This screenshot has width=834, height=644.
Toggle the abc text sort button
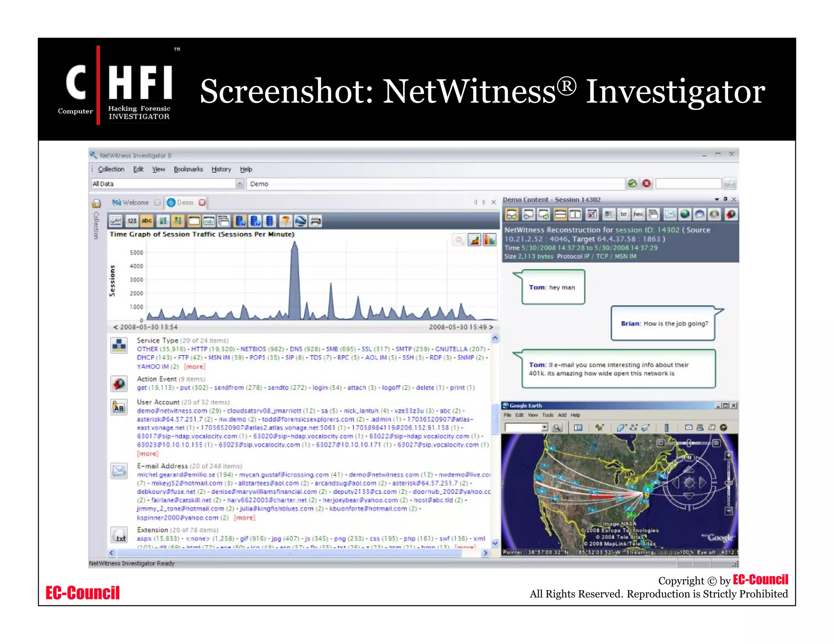coord(147,221)
